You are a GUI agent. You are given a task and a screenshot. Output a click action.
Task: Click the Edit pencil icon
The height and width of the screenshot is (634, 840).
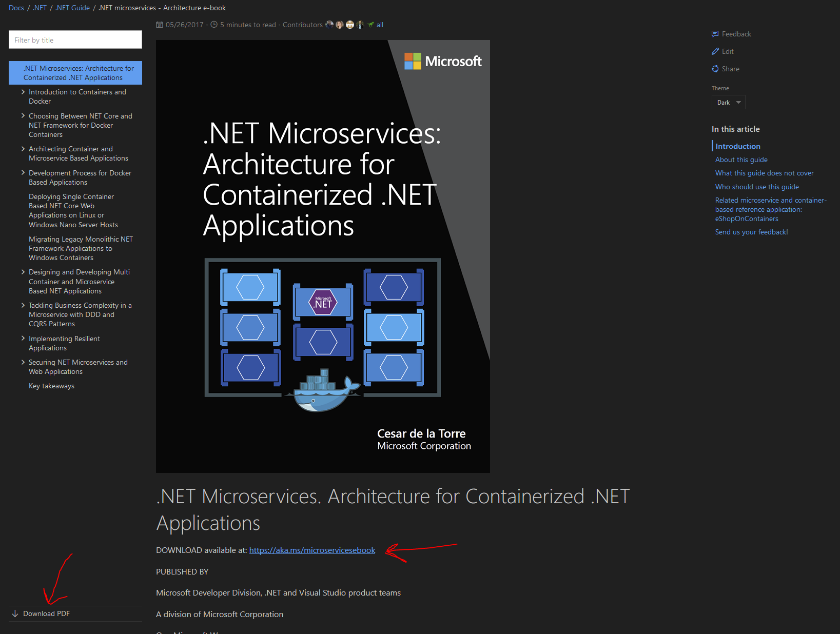point(715,51)
